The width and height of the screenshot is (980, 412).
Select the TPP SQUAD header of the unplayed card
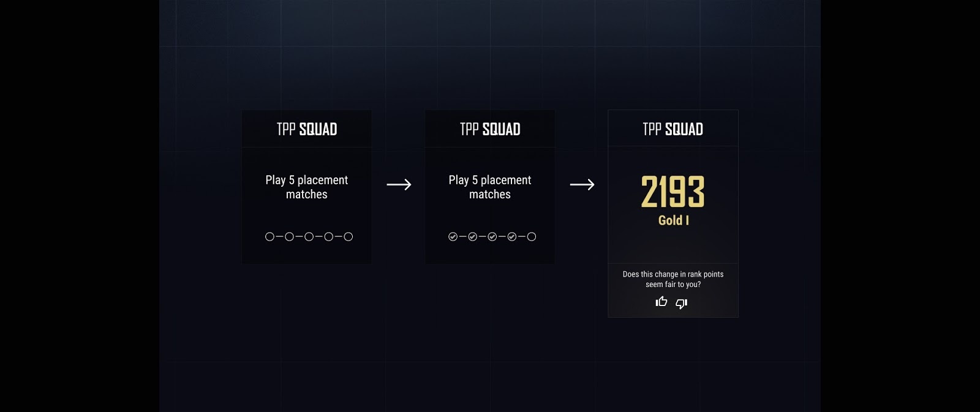coord(307,129)
